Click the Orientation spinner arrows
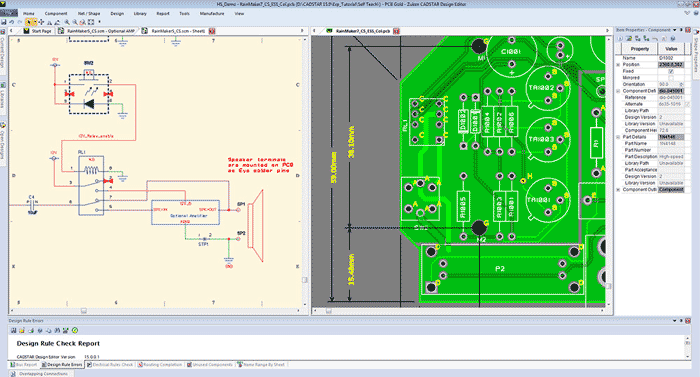 coord(681,84)
